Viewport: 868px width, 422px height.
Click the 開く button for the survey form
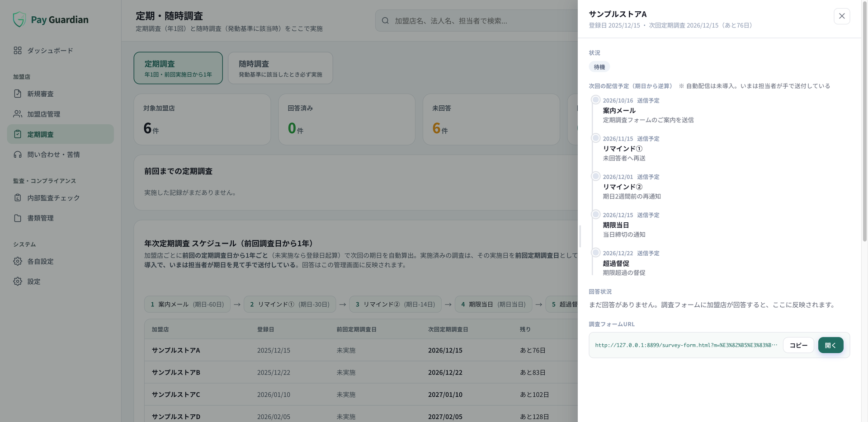tap(830, 345)
